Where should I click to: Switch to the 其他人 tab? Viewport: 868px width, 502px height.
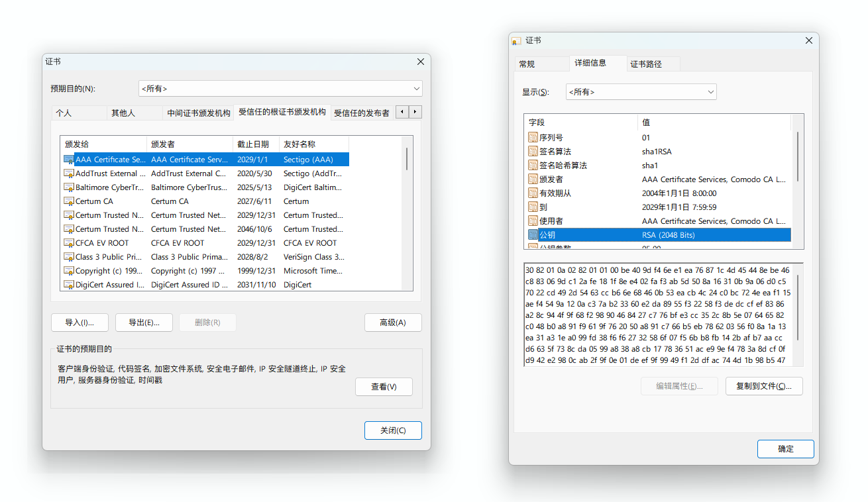click(x=135, y=113)
